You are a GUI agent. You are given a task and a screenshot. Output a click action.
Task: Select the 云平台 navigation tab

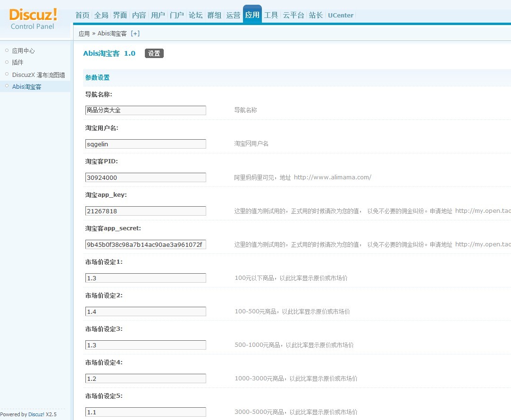[293, 15]
